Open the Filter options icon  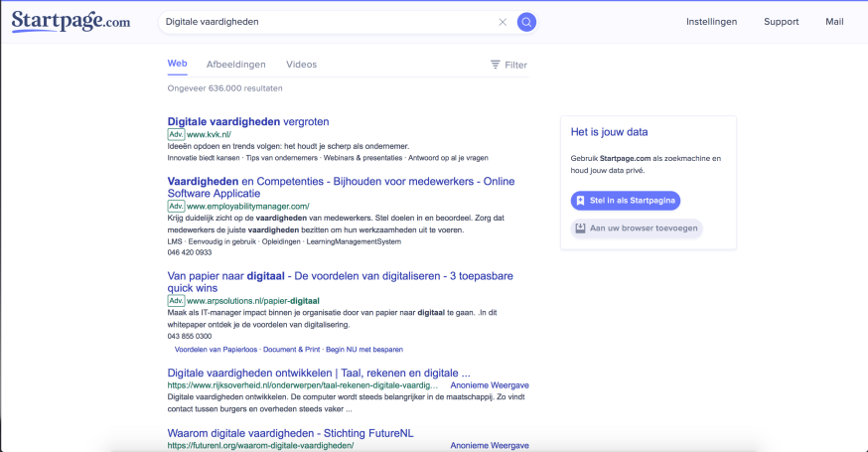pyautogui.click(x=495, y=65)
